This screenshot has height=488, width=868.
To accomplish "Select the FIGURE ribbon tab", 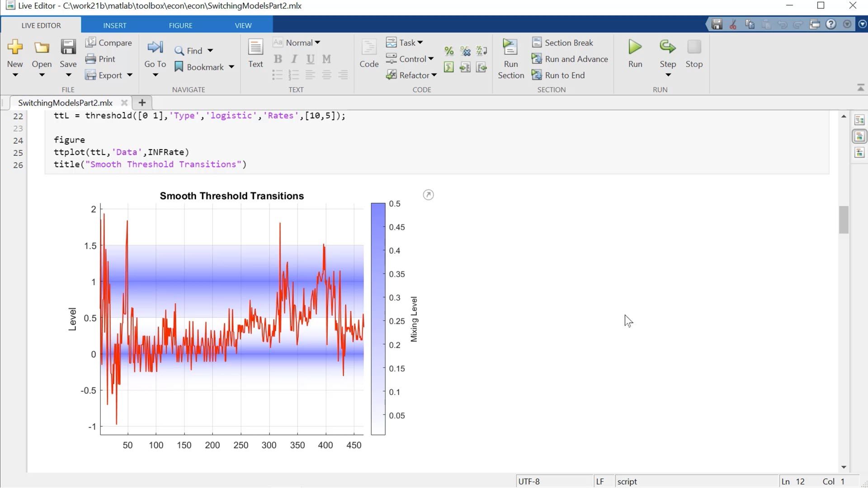I will pos(180,25).
